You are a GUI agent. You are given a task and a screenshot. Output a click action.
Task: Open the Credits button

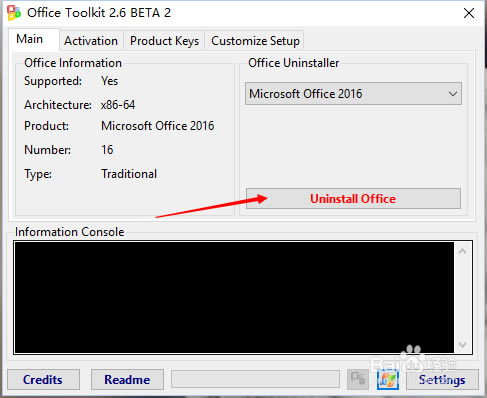43,380
